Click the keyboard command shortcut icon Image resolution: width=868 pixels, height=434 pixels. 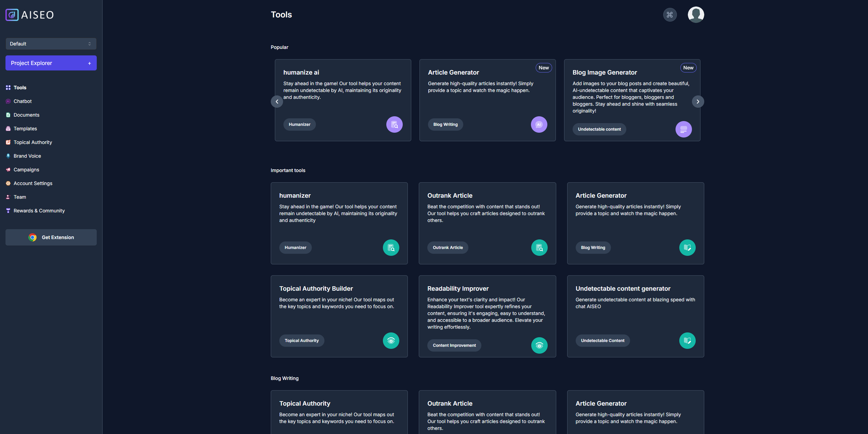(x=670, y=15)
